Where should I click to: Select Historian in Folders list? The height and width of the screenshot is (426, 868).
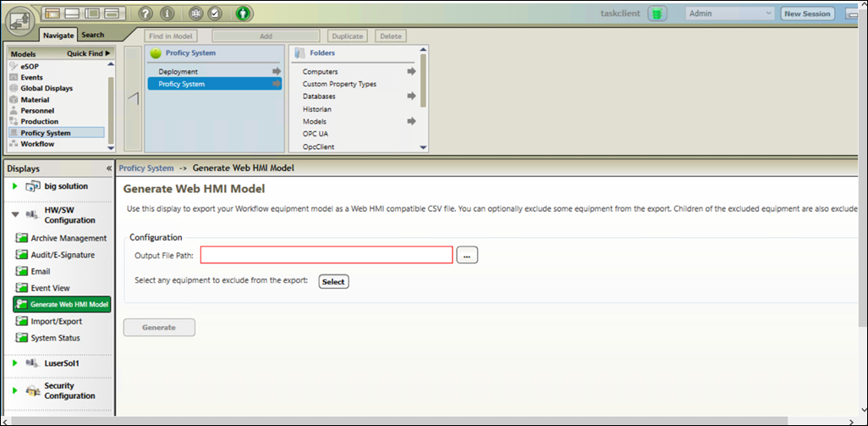coord(317,109)
